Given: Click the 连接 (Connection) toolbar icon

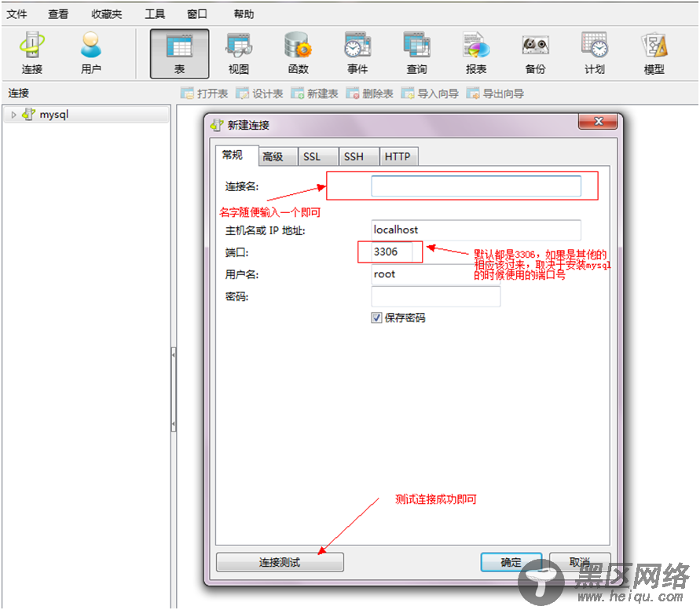Looking at the screenshot, I should point(31,53).
